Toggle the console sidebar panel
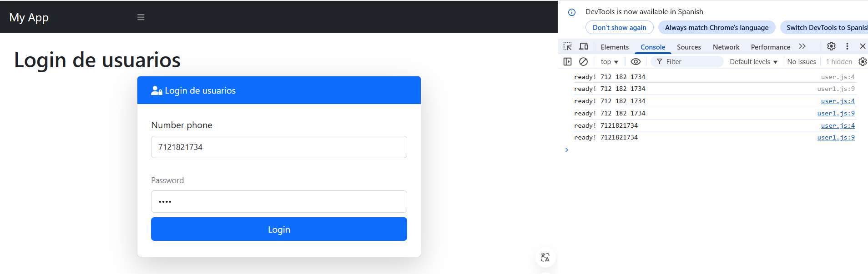The height and width of the screenshot is (274, 868). click(567, 62)
